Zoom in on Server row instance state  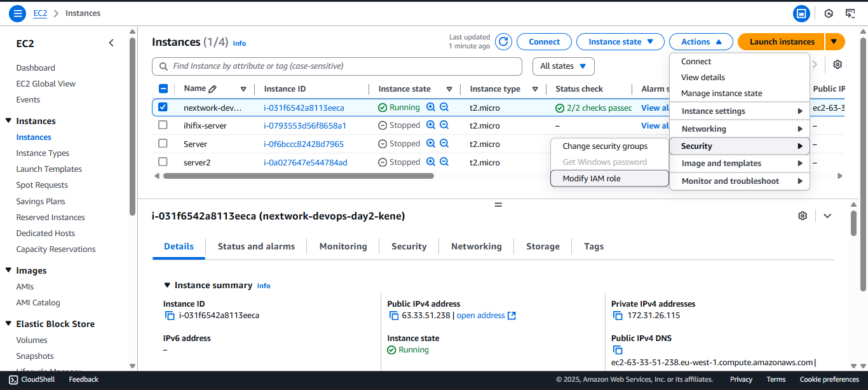click(x=431, y=144)
